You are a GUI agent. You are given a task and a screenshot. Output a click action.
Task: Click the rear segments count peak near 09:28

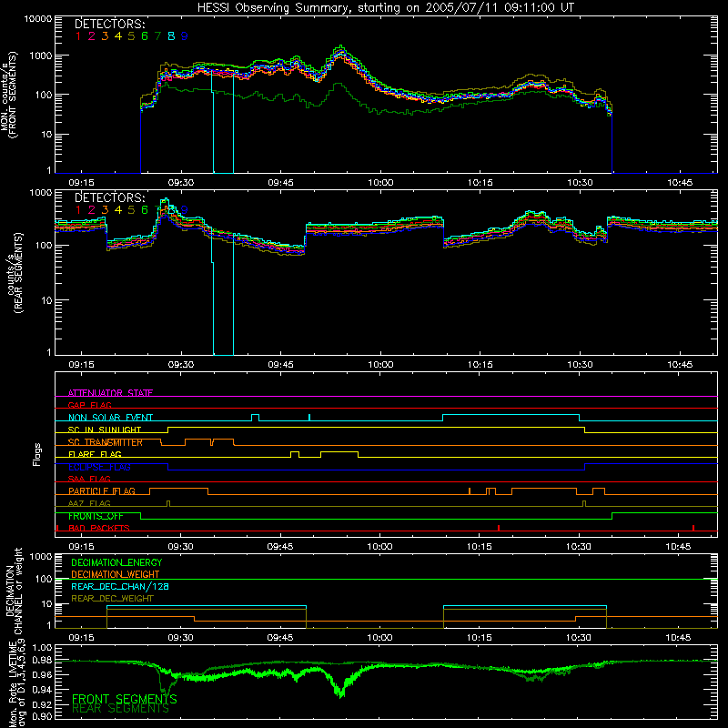point(165,201)
